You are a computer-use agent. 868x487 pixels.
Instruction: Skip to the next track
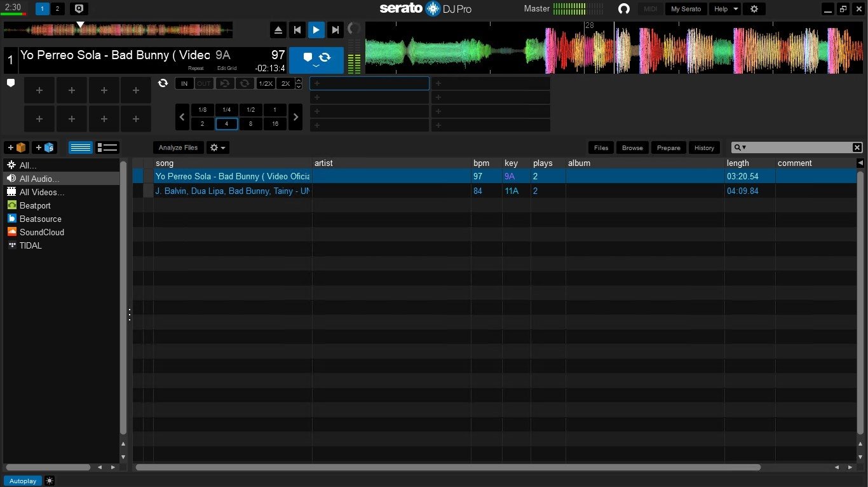pyautogui.click(x=335, y=29)
